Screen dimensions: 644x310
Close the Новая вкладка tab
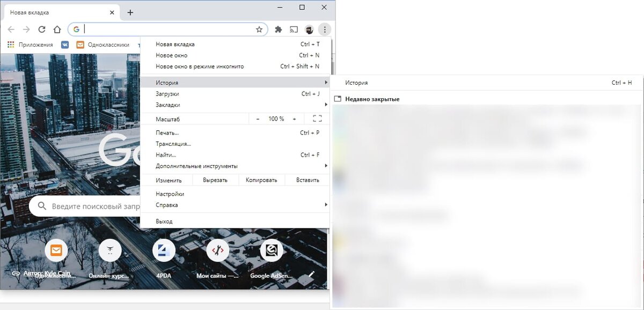pos(112,12)
